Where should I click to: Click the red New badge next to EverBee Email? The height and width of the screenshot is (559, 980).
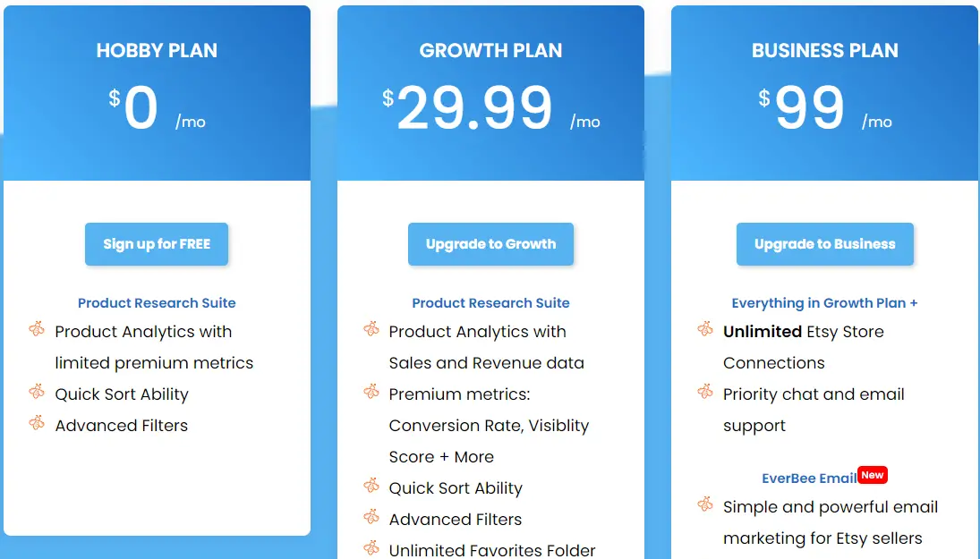pos(872,475)
